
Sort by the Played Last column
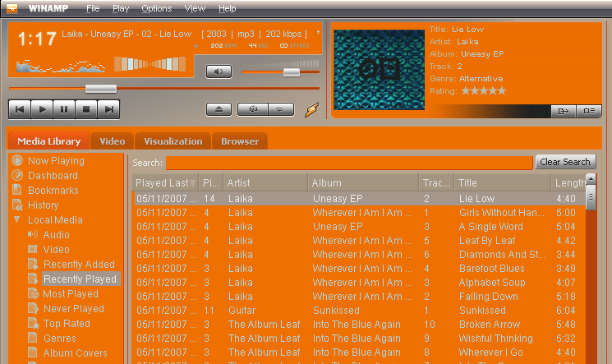coord(165,182)
